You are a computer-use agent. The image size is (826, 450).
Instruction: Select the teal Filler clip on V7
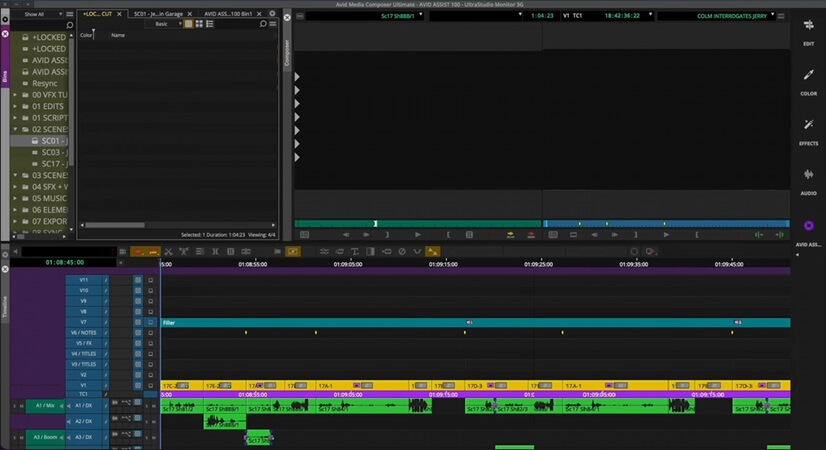(475, 322)
